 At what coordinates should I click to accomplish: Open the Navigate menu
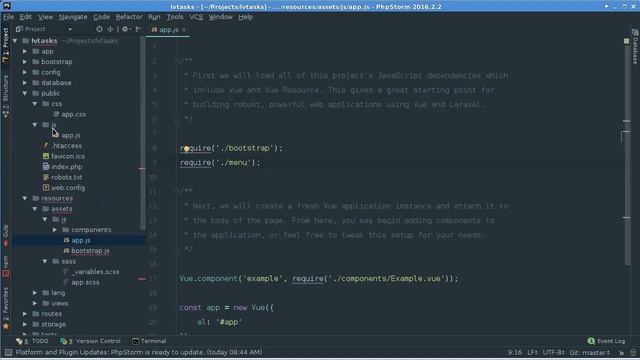73,17
